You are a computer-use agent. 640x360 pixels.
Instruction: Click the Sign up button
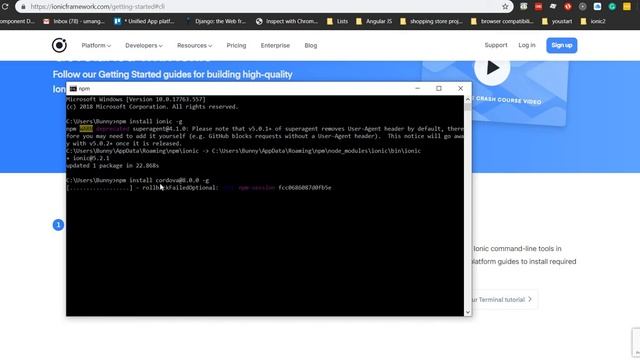coord(562,45)
